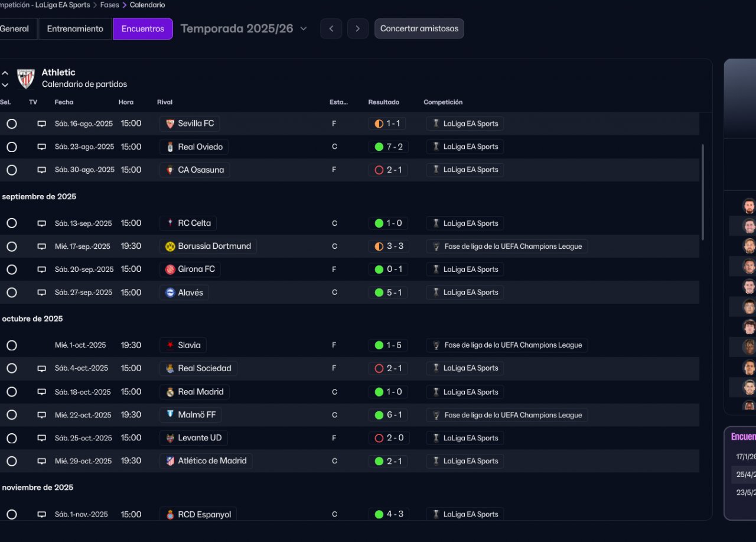Sort fixtures by the Competición column header

coord(443,102)
